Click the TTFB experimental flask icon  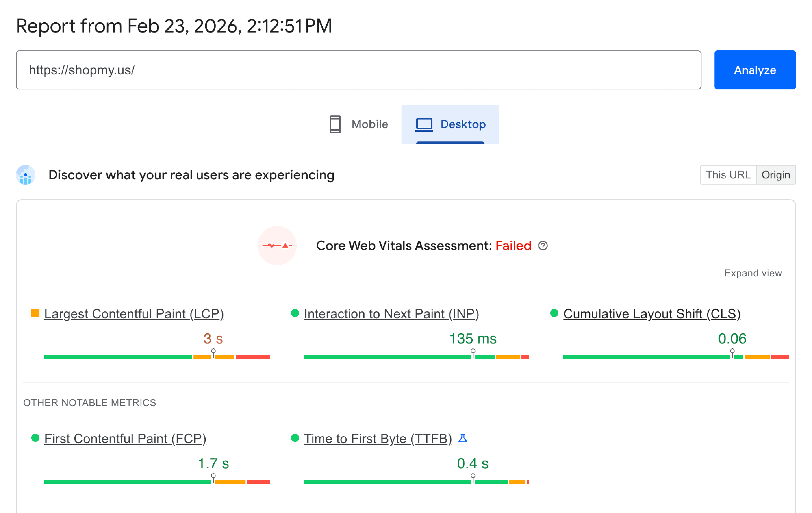pos(463,438)
